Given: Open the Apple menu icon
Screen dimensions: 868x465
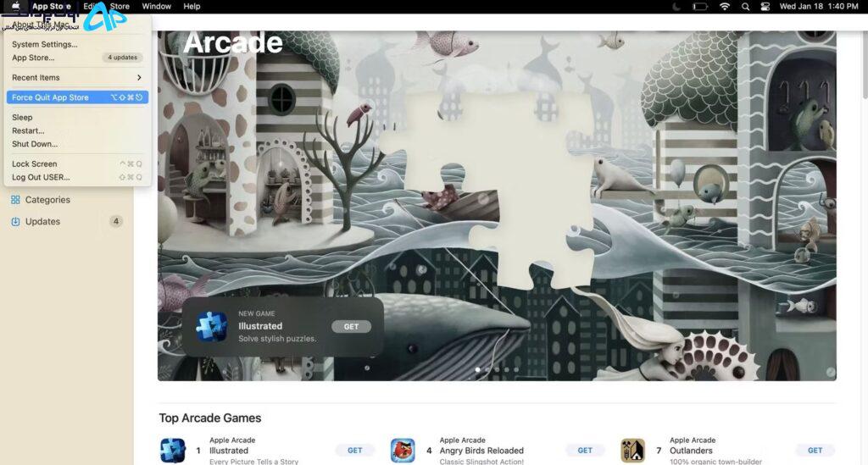Looking at the screenshot, I should pyautogui.click(x=16, y=6).
